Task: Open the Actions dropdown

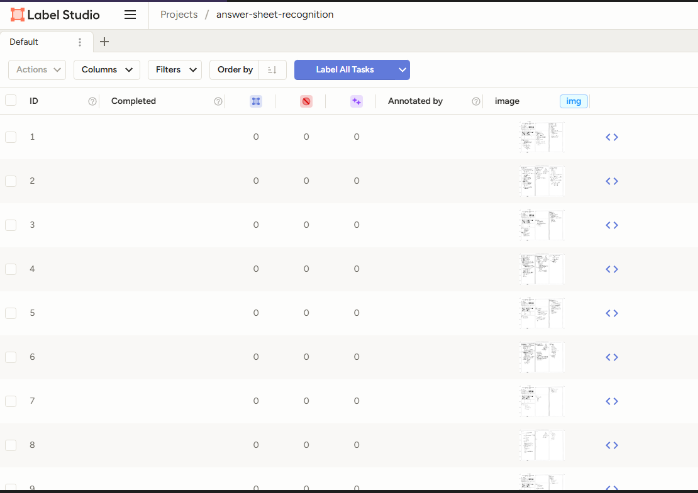Action: click(37, 70)
